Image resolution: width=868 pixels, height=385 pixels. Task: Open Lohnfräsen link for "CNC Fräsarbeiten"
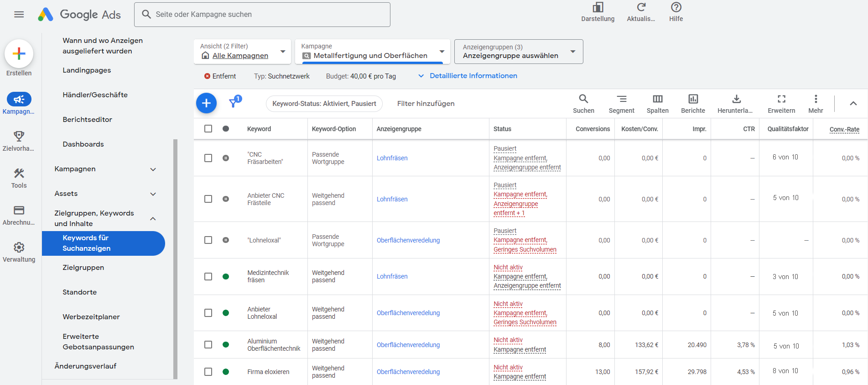pos(392,158)
